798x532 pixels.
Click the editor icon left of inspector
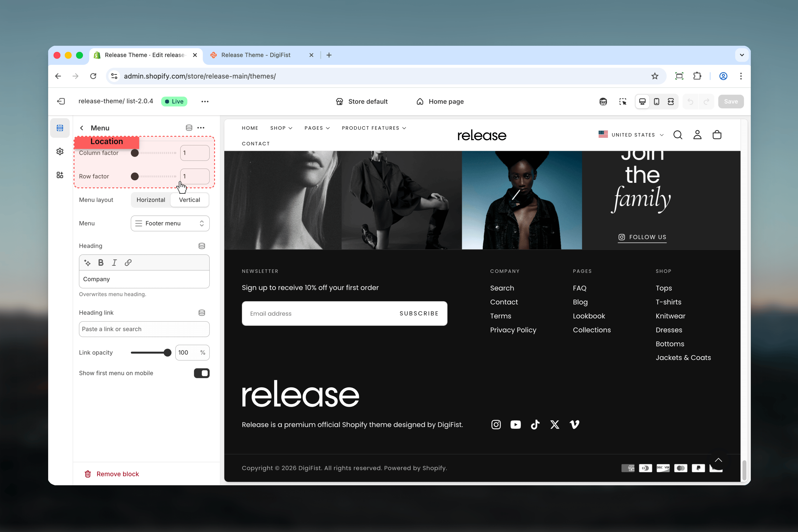[603, 101]
